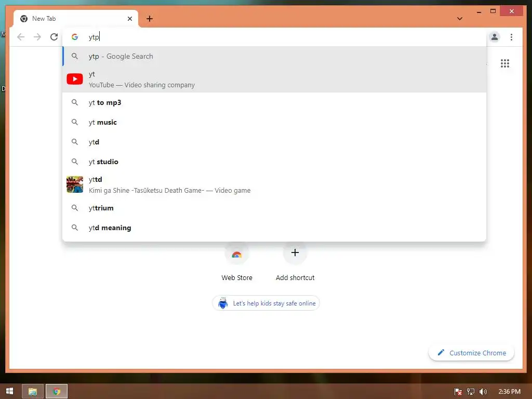
Task: Open the Action Center flag tray icon
Action: pos(458,392)
